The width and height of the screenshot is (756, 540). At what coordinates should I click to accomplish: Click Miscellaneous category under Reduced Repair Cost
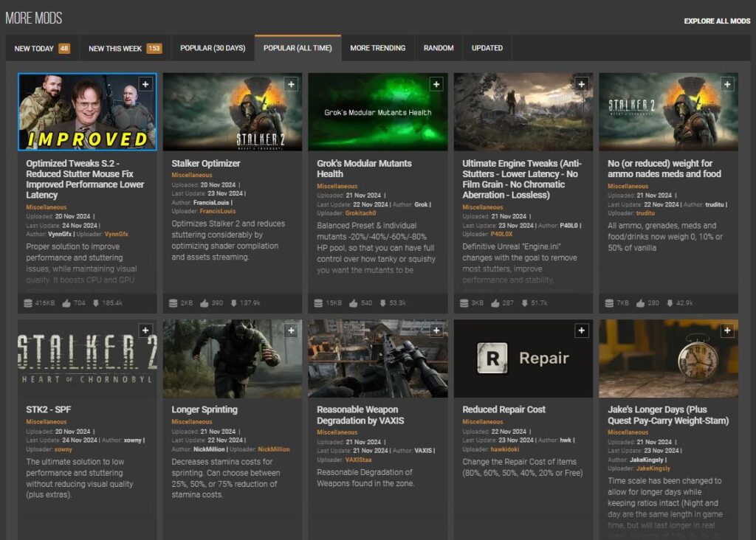(x=482, y=422)
